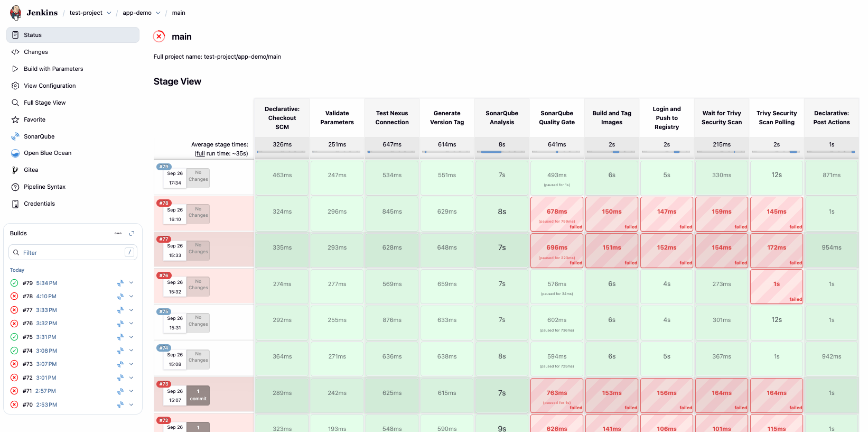Click the Credentials icon
This screenshot has width=868, height=432.
15,204
